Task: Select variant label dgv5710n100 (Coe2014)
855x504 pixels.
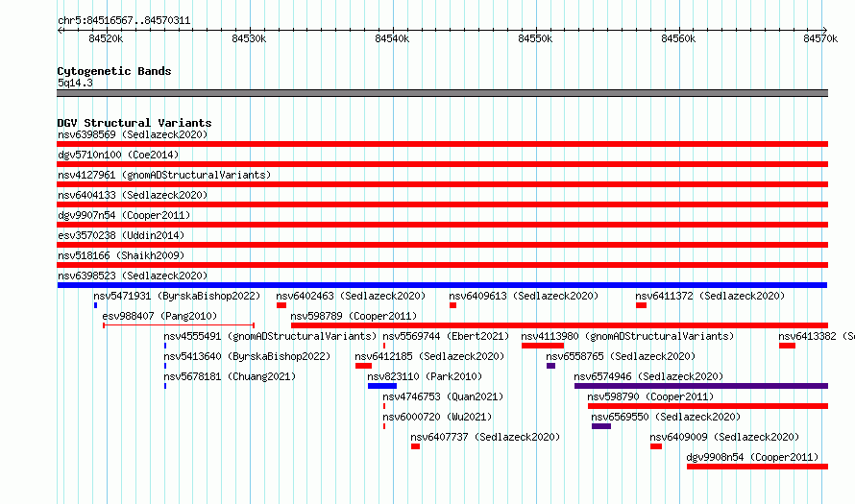Action: tap(118, 155)
